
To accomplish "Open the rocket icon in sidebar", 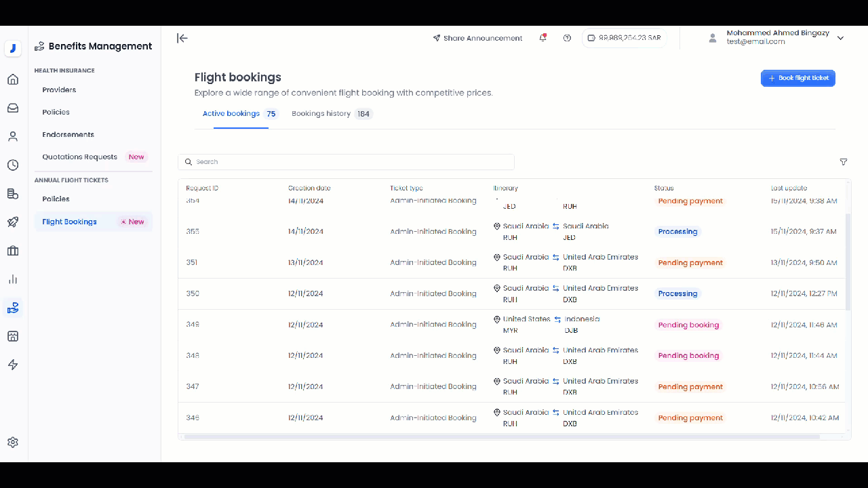I will [13, 222].
